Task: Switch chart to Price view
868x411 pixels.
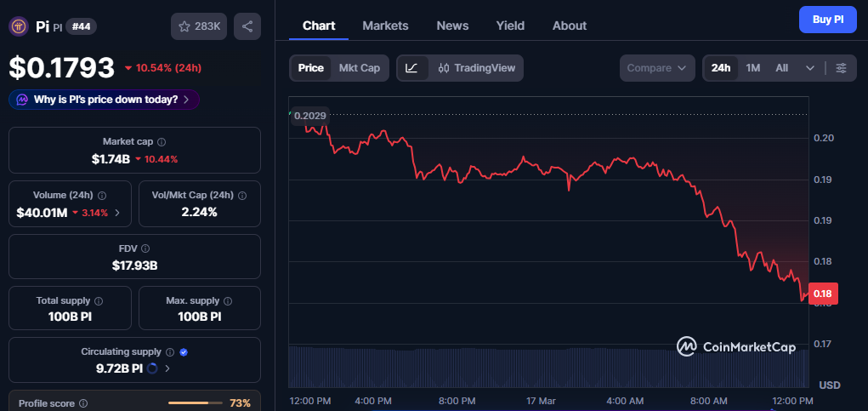Action: pyautogui.click(x=311, y=68)
